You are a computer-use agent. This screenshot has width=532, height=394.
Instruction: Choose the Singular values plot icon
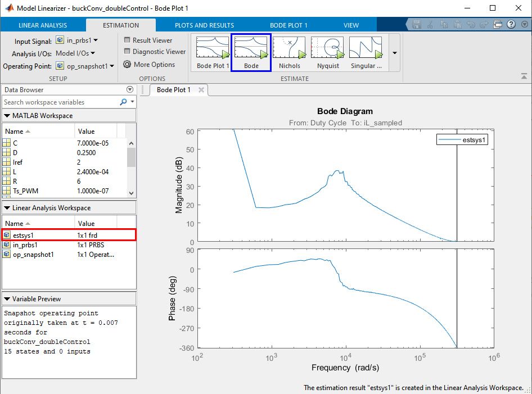point(366,49)
